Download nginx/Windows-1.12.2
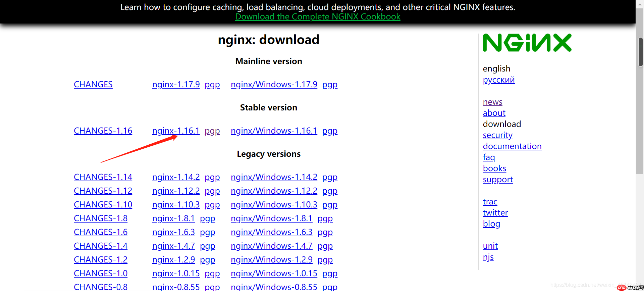This screenshot has width=644, height=291. [274, 191]
